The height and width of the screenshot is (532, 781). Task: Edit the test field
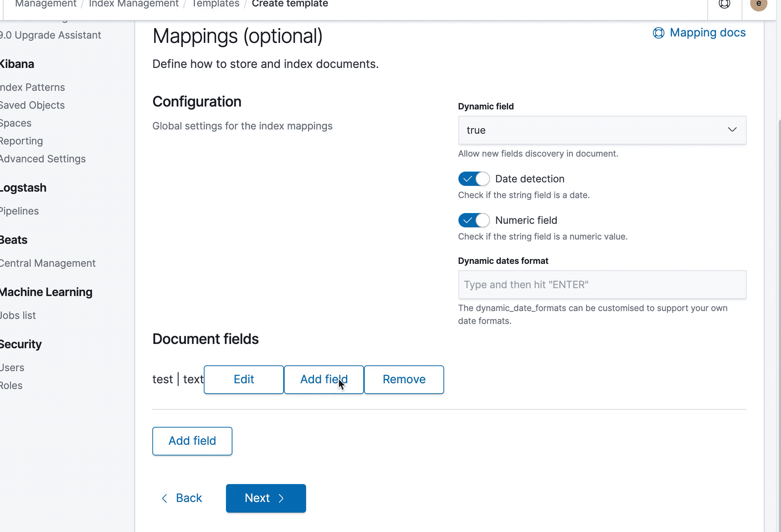[x=244, y=379]
